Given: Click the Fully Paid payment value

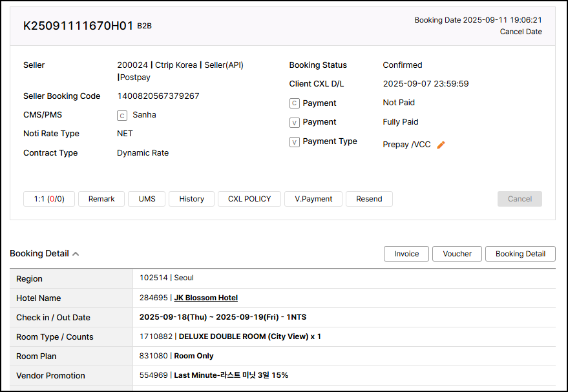Looking at the screenshot, I should pos(400,121).
